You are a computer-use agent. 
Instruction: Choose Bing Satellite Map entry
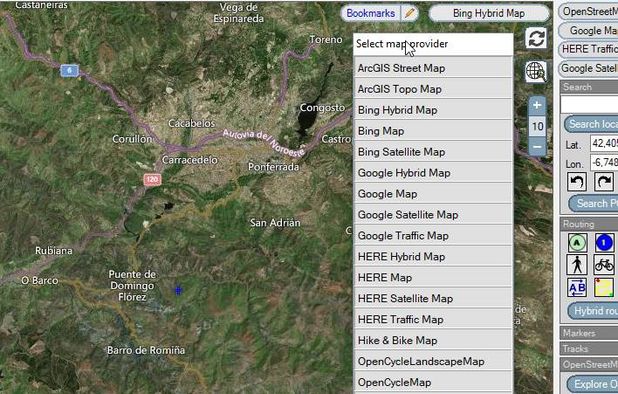[x=433, y=152]
